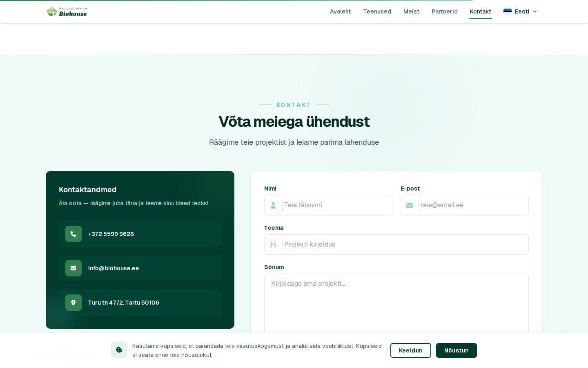The image size is (588, 368).
Task: Click the map pin location icon
Action: tap(73, 303)
